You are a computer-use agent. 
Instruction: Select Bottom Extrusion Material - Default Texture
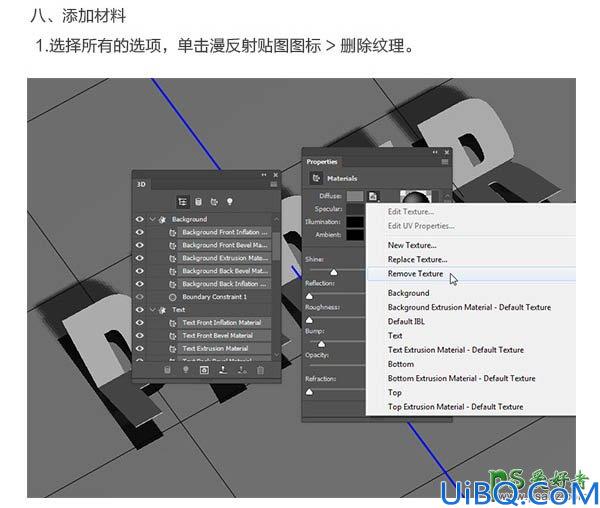coord(461,378)
